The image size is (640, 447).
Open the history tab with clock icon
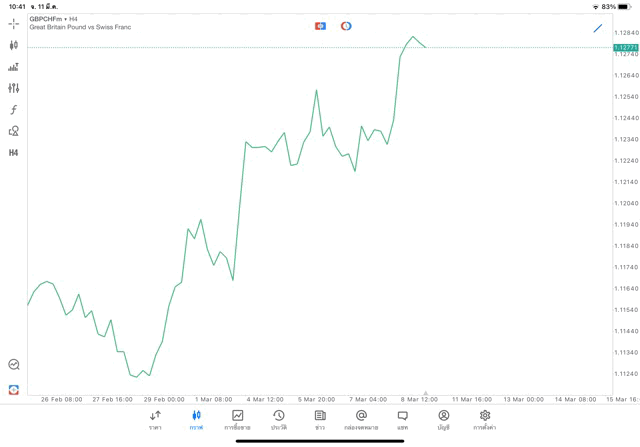[279, 419]
